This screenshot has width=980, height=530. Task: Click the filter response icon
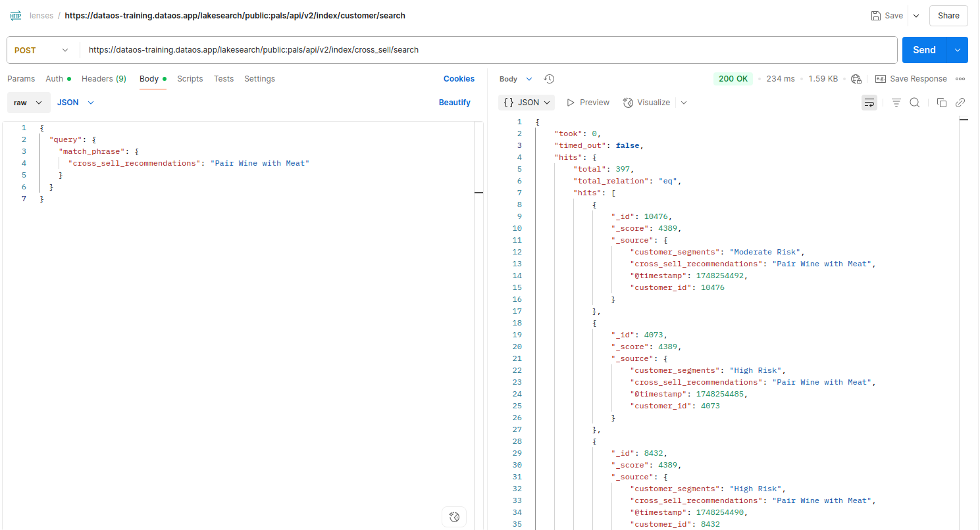896,103
